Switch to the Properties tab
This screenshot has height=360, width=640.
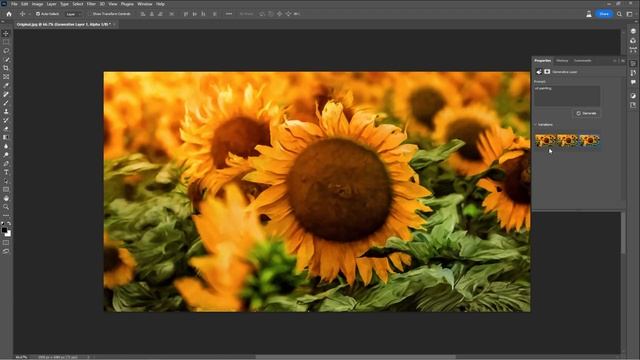(542, 60)
